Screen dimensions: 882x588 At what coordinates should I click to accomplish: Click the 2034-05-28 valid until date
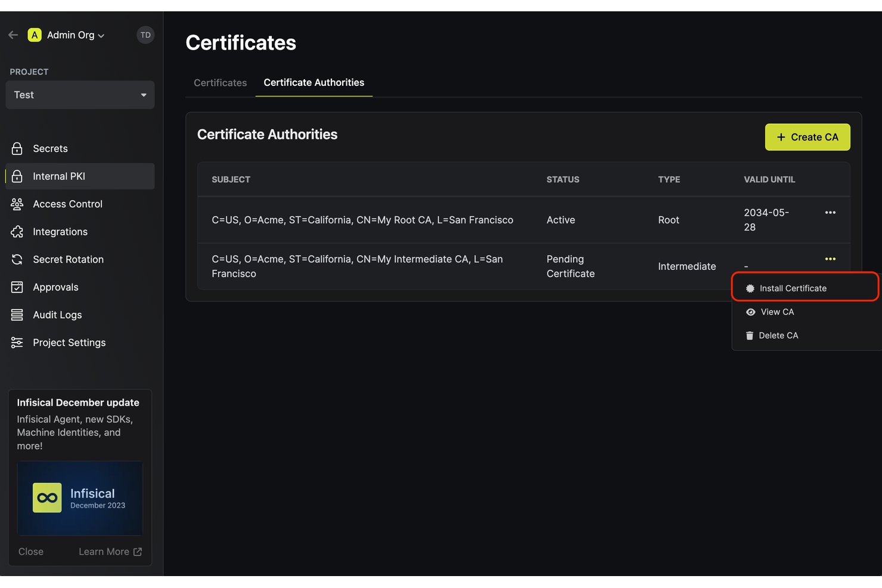[766, 220]
